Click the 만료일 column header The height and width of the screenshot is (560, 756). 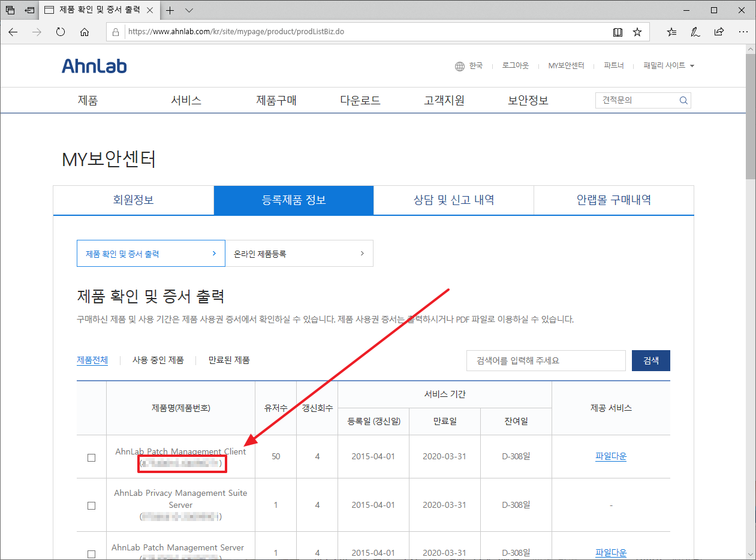tap(445, 421)
